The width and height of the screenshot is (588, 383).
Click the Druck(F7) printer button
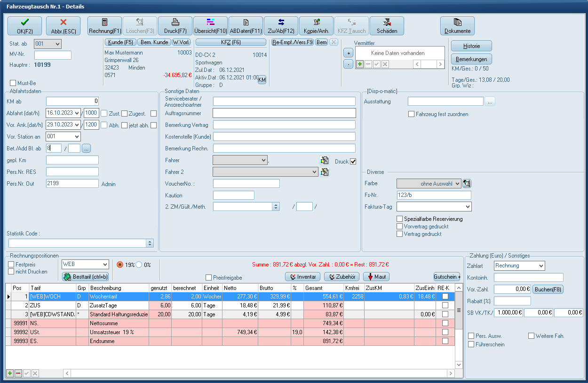coord(175,26)
